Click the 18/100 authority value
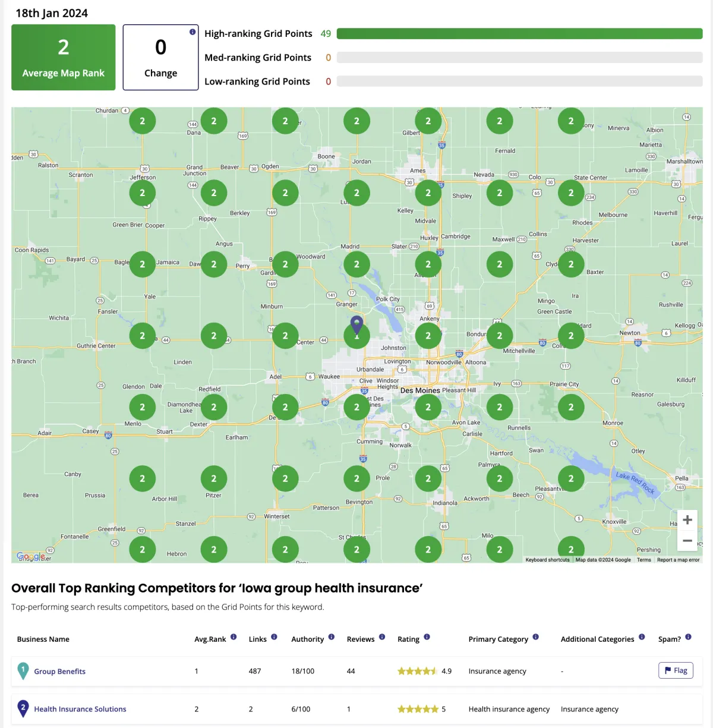 (x=302, y=671)
